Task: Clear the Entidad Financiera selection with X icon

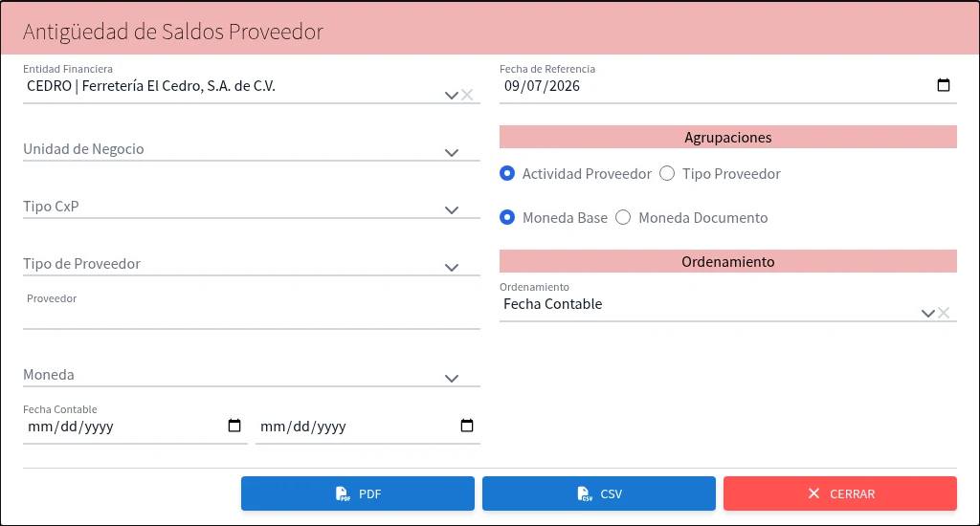Action: (467, 95)
